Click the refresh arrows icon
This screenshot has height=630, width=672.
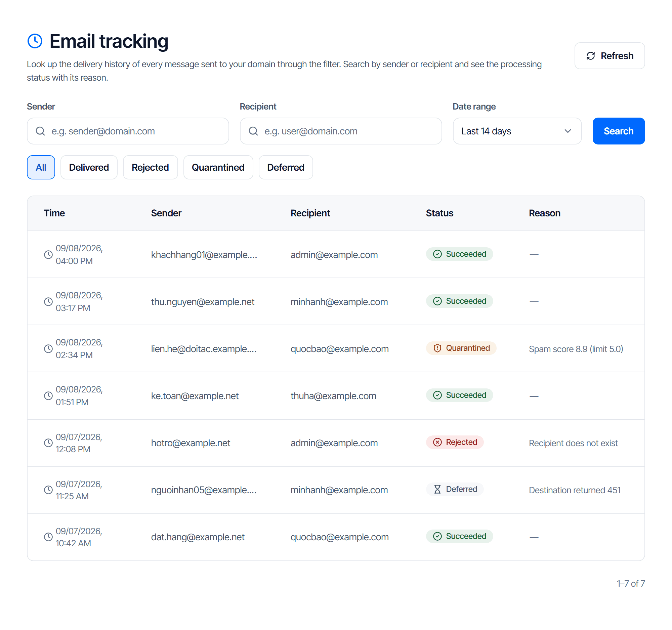pyautogui.click(x=591, y=56)
